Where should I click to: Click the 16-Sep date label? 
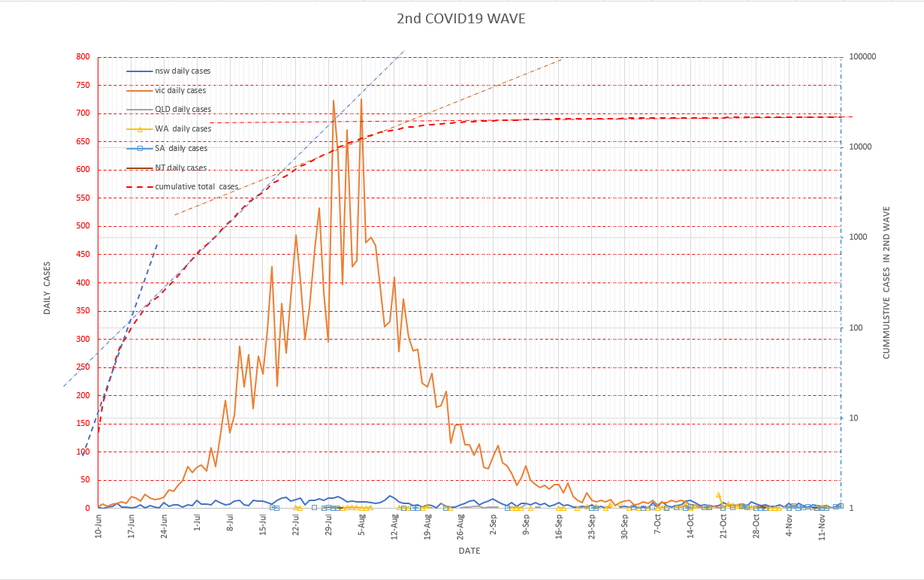[559, 527]
